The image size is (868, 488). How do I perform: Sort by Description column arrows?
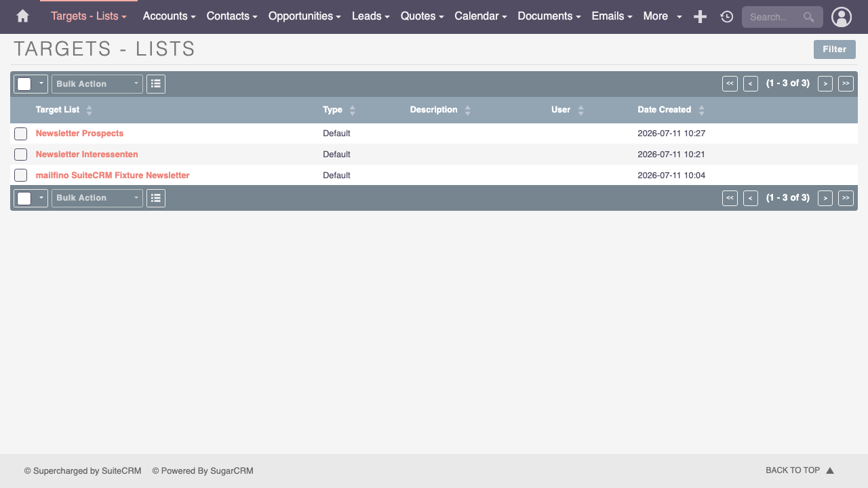(x=467, y=110)
